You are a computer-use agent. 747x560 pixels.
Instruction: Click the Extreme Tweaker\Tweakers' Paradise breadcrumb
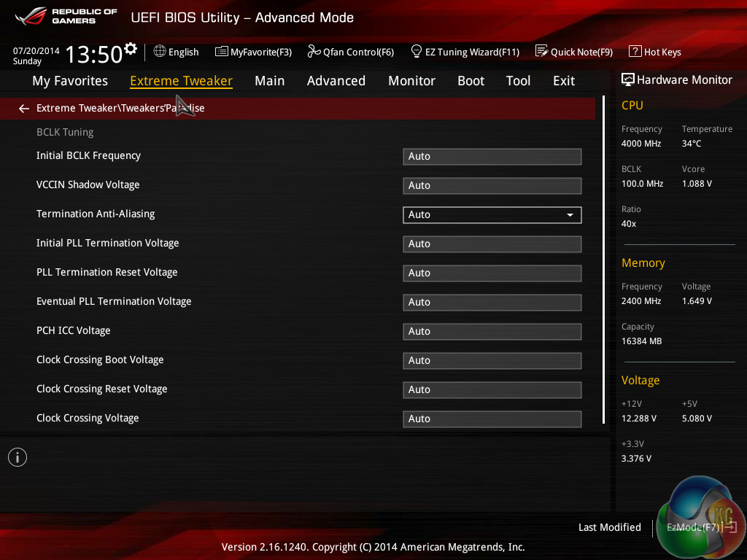[x=120, y=108]
